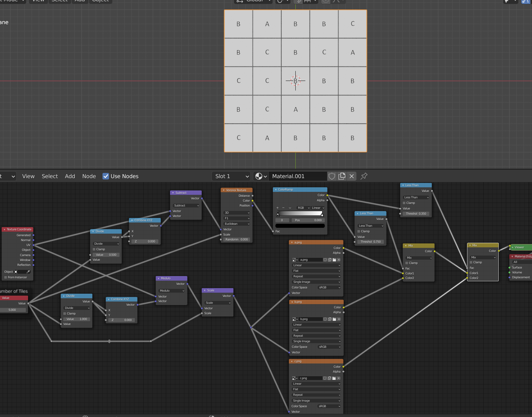Image resolution: width=532 pixels, height=417 pixels.
Task: Unlink Material.001 with the X icon
Action: [352, 176]
